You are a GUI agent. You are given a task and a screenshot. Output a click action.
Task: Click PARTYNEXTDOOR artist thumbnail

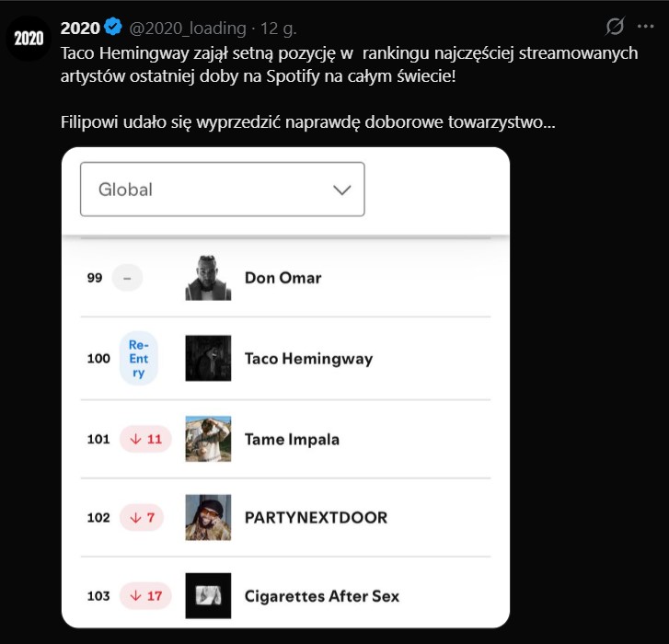tap(208, 517)
